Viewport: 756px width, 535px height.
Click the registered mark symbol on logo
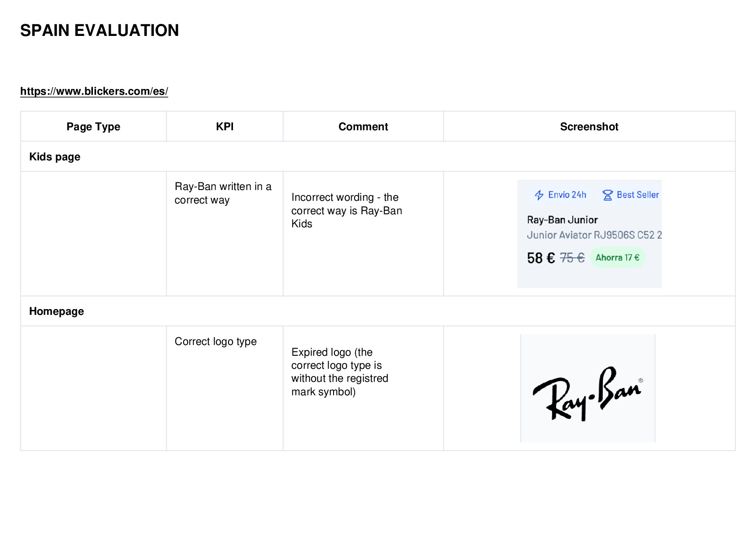tap(641, 380)
